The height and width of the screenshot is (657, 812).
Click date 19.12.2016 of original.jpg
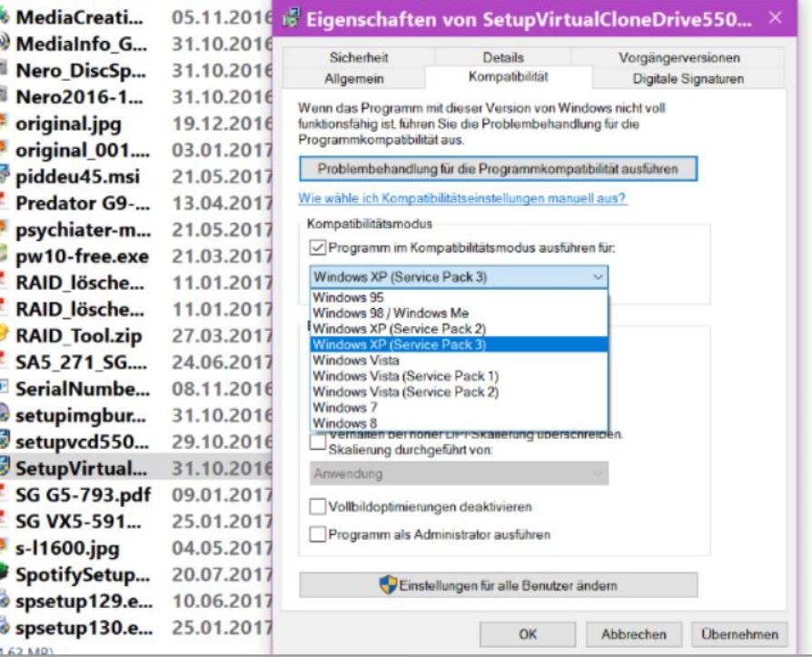[222, 124]
